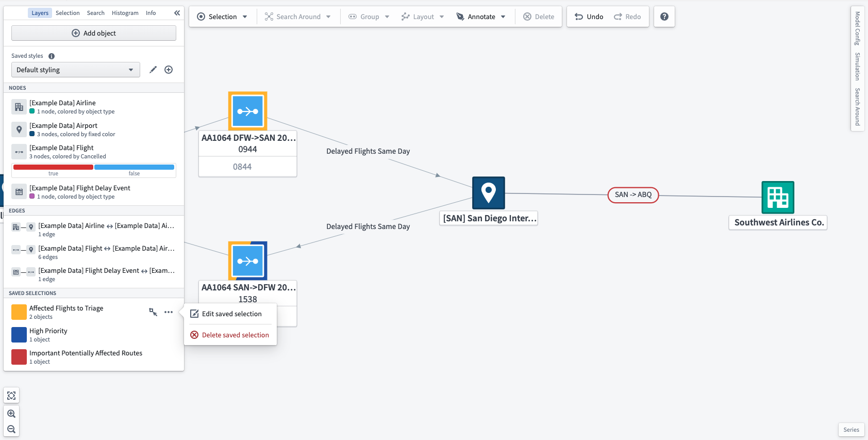Fit graph to screen

pyautogui.click(x=11, y=396)
